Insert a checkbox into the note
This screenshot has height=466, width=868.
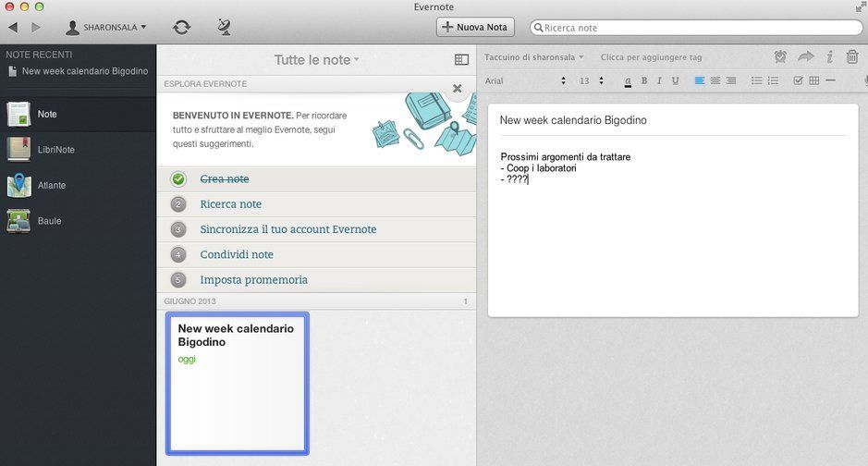pos(799,80)
